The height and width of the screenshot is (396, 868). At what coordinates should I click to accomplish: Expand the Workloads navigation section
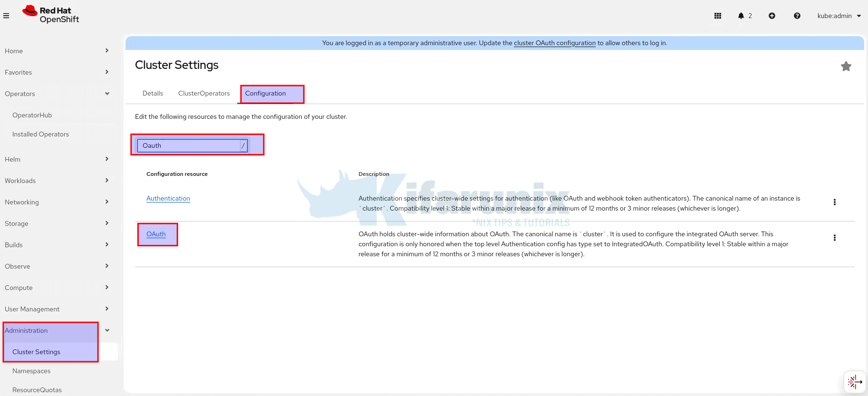[x=57, y=181]
